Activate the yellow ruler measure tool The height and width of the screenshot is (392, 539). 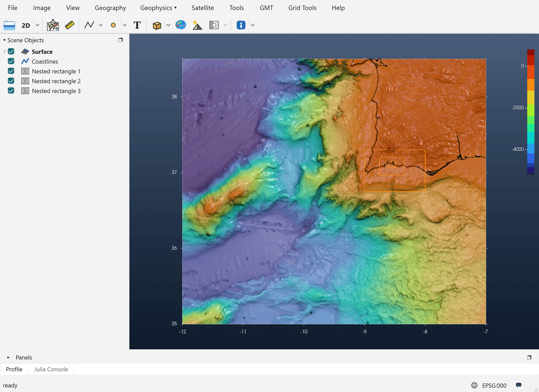(70, 25)
